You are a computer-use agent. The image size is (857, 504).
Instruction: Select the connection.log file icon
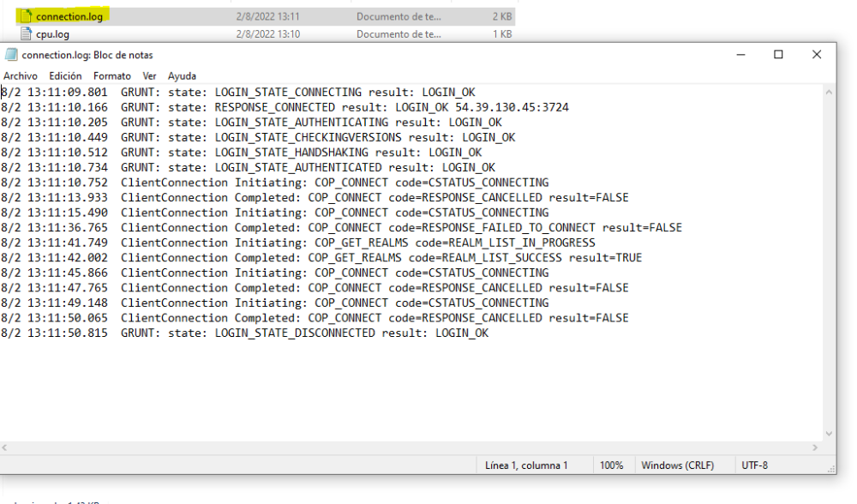[x=27, y=16]
